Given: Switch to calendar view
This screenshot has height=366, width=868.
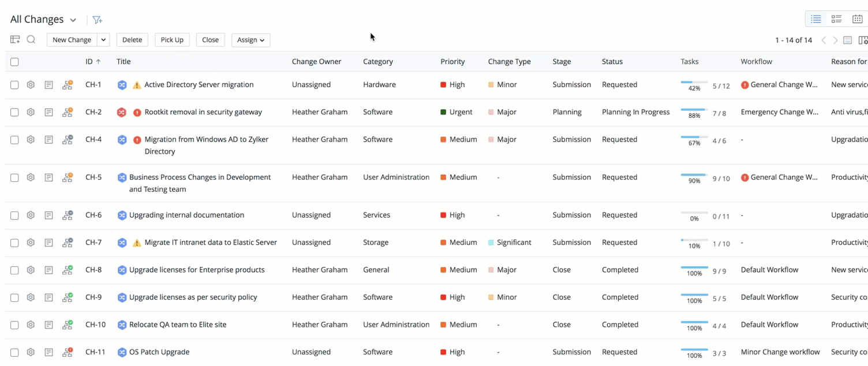Looking at the screenshot, I should pyautogui.click(x=857, y=19).
